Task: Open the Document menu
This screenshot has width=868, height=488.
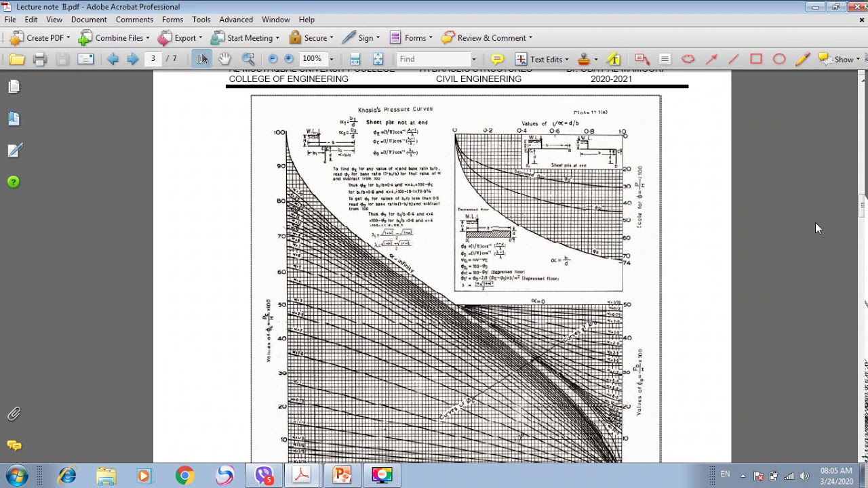Action: coord(89,20)
